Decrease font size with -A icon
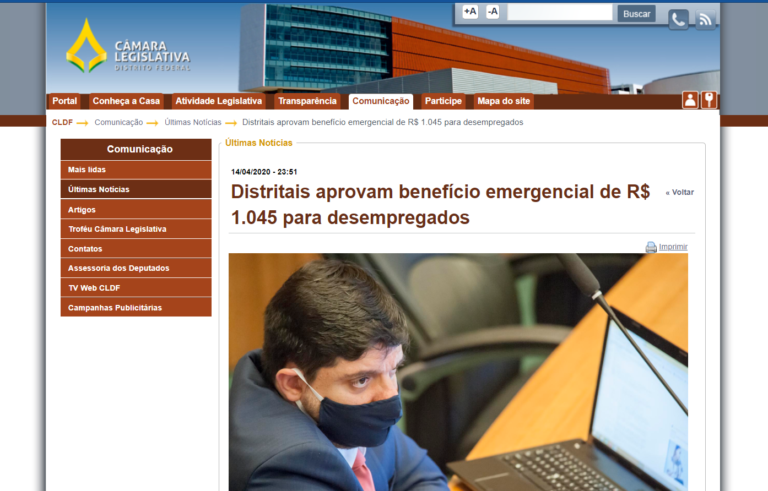 coord(493,11)
